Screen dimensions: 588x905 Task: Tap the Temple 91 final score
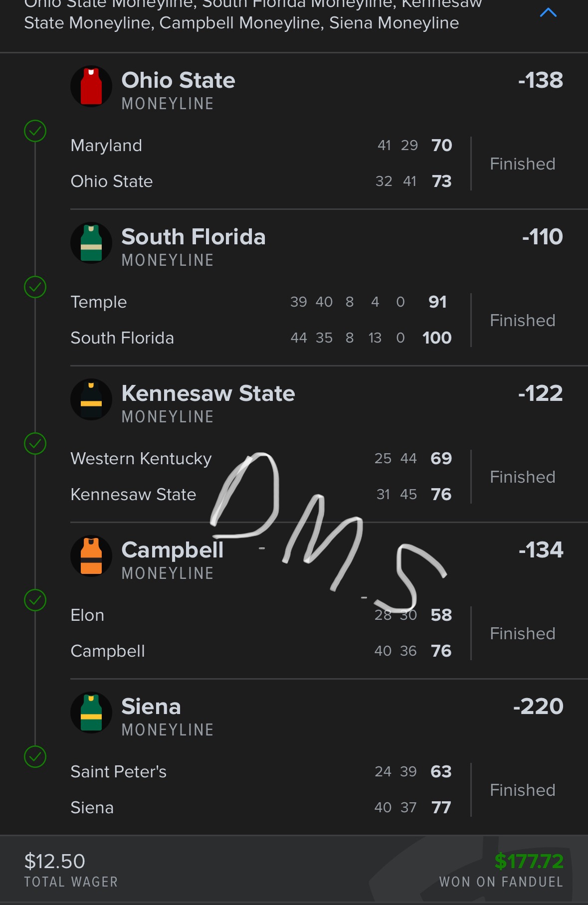(x=437, y=302)
